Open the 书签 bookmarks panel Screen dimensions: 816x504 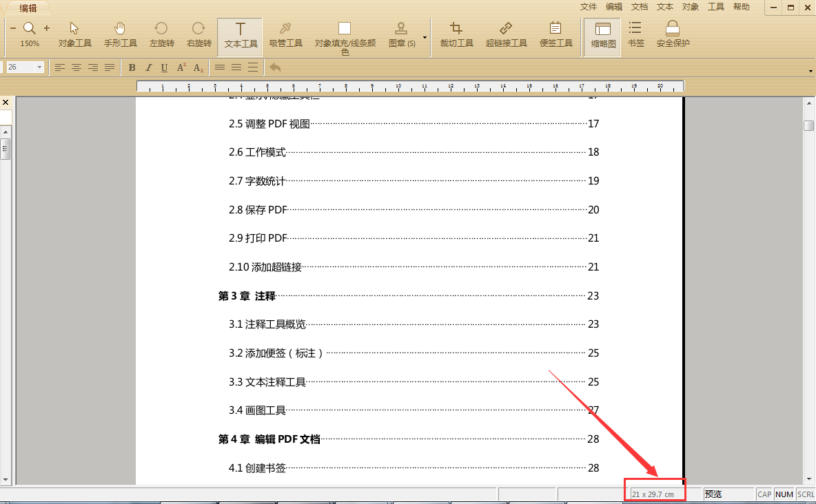pos(635,34)
